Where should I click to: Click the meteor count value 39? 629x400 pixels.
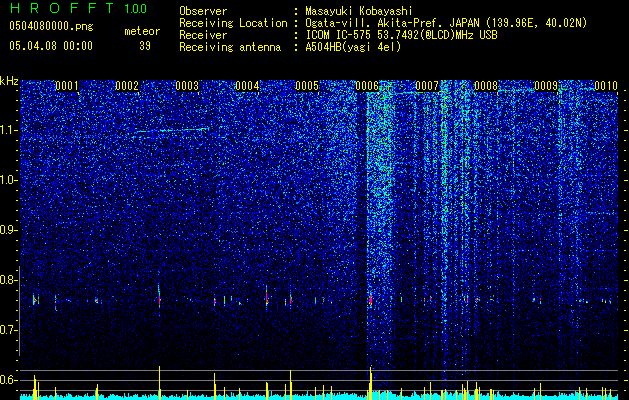click(145, 46)
